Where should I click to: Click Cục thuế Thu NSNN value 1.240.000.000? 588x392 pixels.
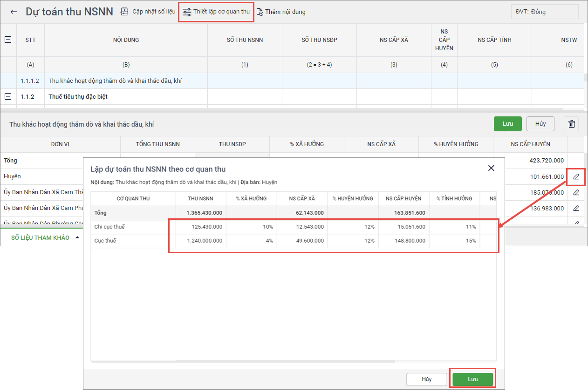(201, 241)
